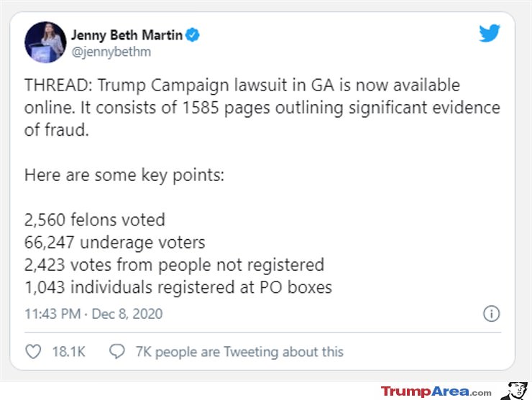Click the cartoon face icon beside TrumpArea
This screenshot has height=400, width=532.
point(514,391)
